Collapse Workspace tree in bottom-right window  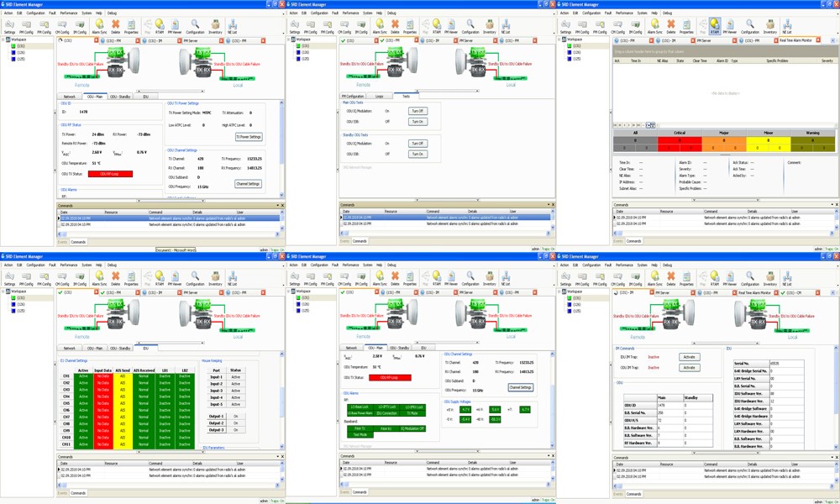(564, 291)
